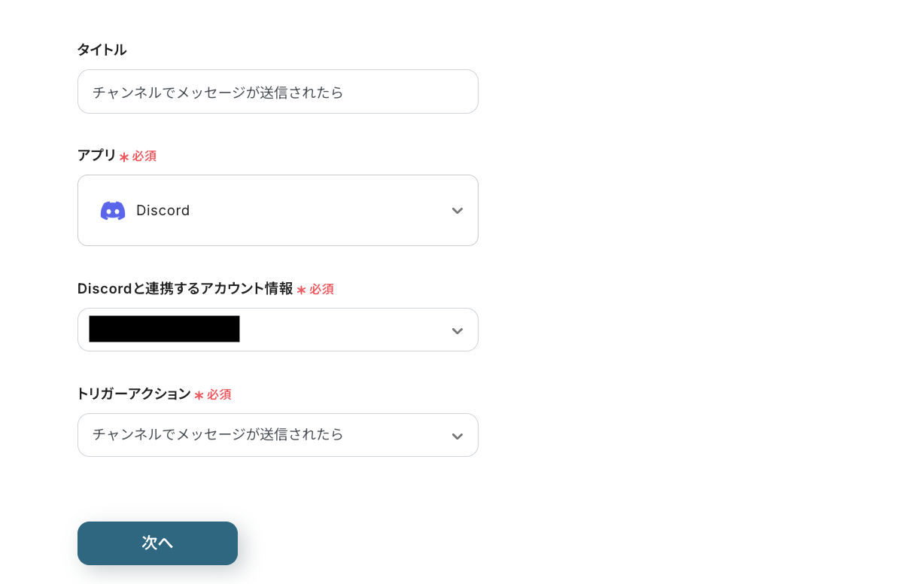Click the タイトル input field
Image resolution: width=924 pixels, height=584 pixels.
[x=278, y=92]
